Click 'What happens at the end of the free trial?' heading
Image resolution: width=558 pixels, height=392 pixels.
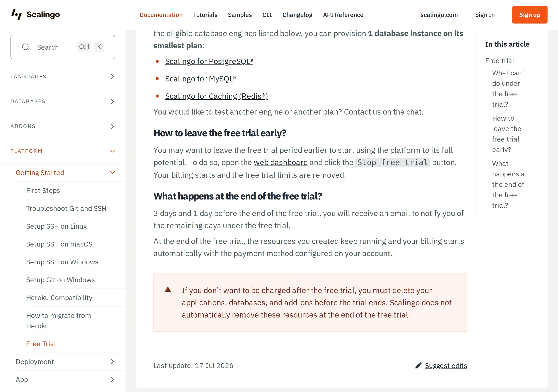tap(238, 196)
